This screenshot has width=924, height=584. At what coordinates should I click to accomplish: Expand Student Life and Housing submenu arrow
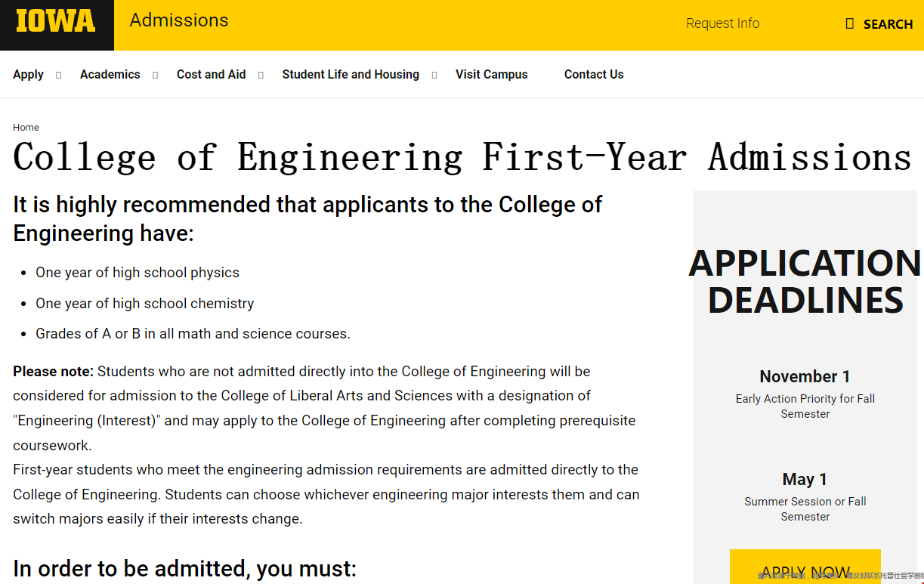(434, 75)
